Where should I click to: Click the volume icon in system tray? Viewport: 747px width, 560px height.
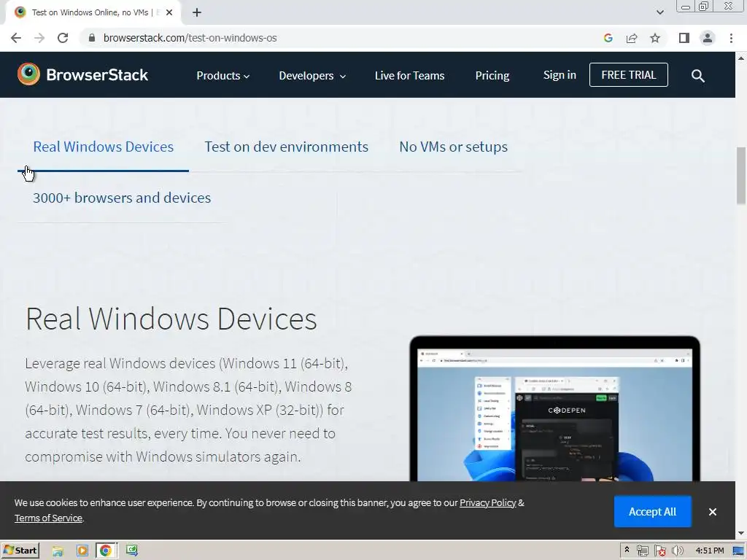pyautogui.click(x=678, y=551)
